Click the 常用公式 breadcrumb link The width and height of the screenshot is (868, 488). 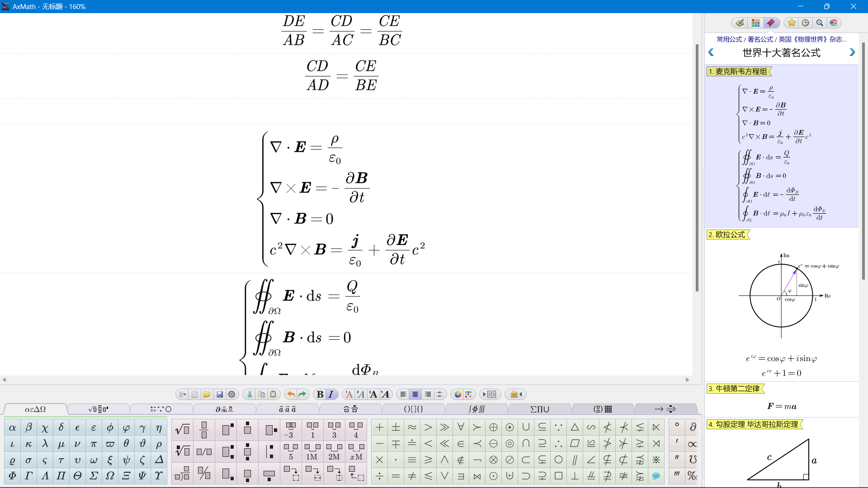tap(729, 39)
